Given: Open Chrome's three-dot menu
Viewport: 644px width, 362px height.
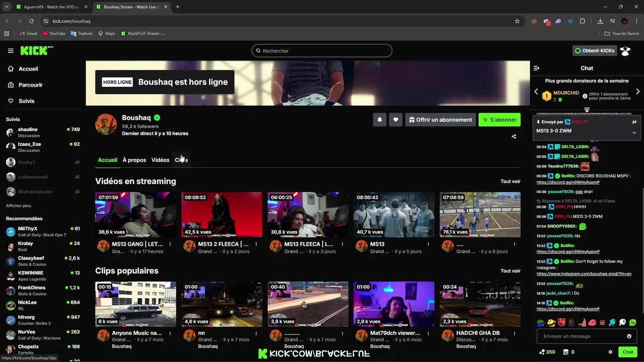Looking at the screenshot, I should [x=636, y=21].
